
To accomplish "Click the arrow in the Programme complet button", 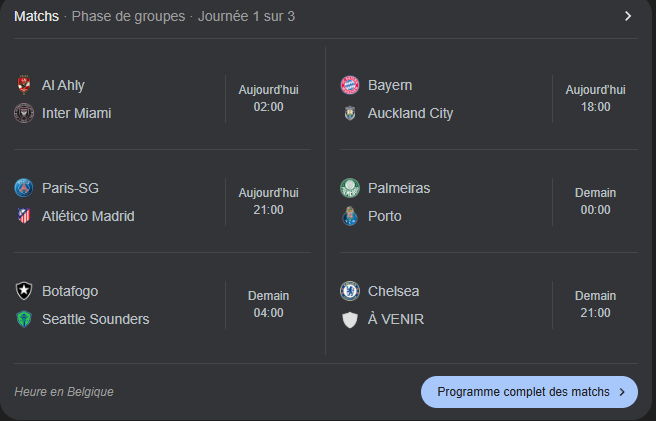I will tap(622, 392).
